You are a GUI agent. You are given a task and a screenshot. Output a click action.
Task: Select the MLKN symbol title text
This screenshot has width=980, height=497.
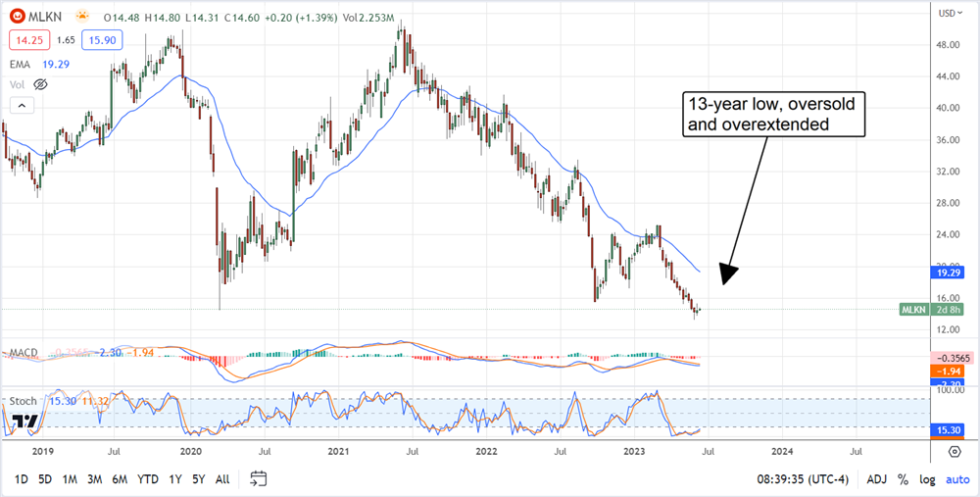pyautogui.click(x=46, y=16)
